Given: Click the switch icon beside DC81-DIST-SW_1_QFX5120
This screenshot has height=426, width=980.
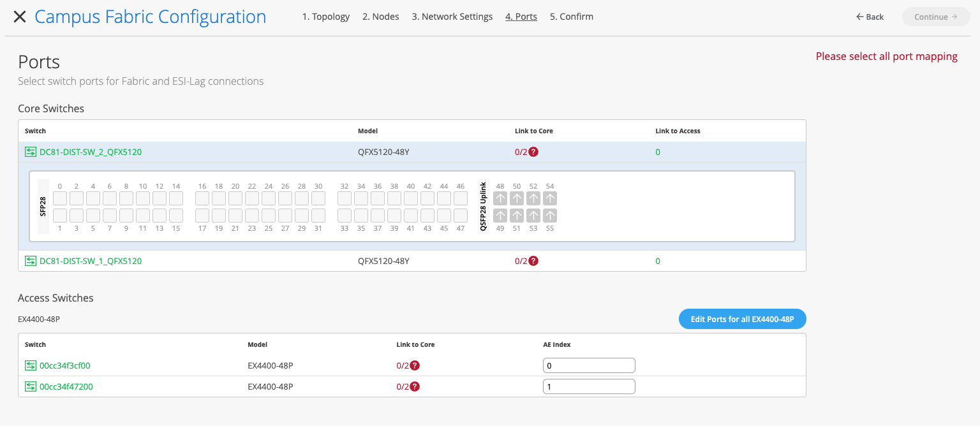Looking at the screenshot, I should click(31, 261).
